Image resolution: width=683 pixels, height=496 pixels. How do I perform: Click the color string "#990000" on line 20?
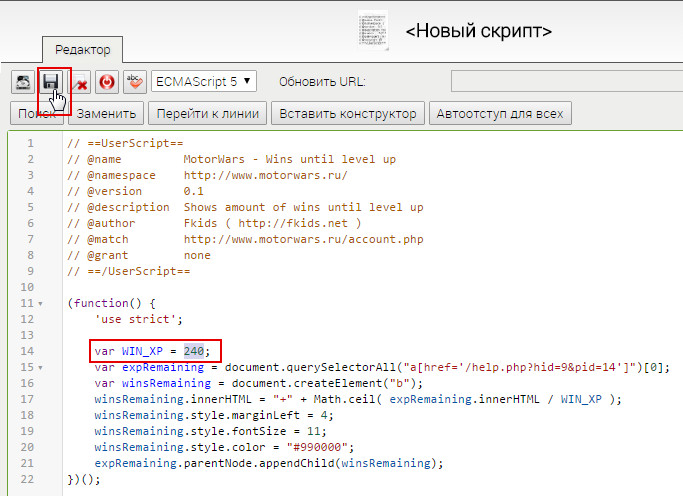[317, 447]
